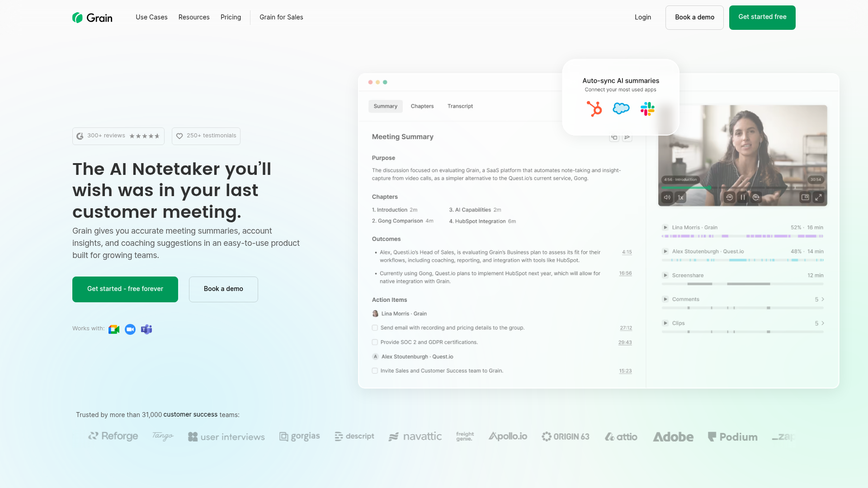
Task: Check Provide SOC 2 and GDPR certifications
Action: tap(375, 343)
